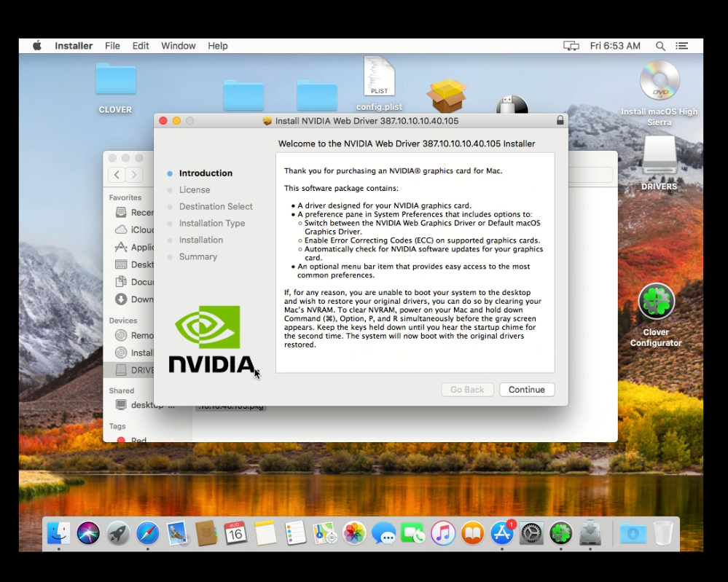Open Documents in Finder sidebar
Screen dimensions: 728x582
click(134, 282)
